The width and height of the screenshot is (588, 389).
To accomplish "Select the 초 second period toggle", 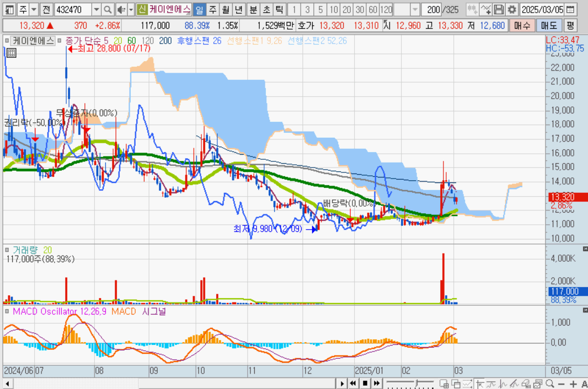I will point(266,9).
